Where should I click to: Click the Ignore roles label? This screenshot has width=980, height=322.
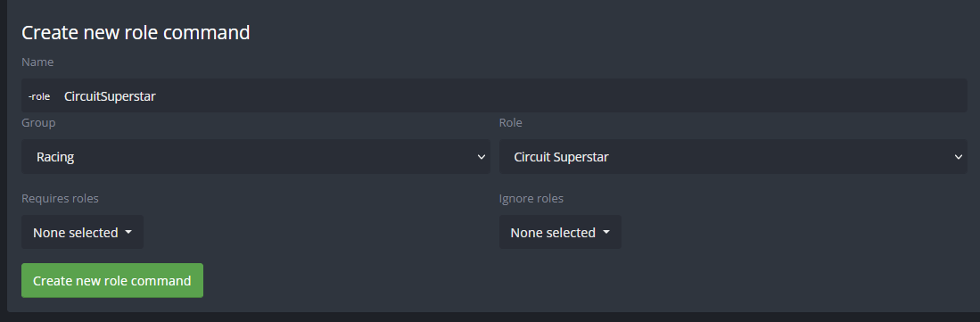[x=531, y=198]
